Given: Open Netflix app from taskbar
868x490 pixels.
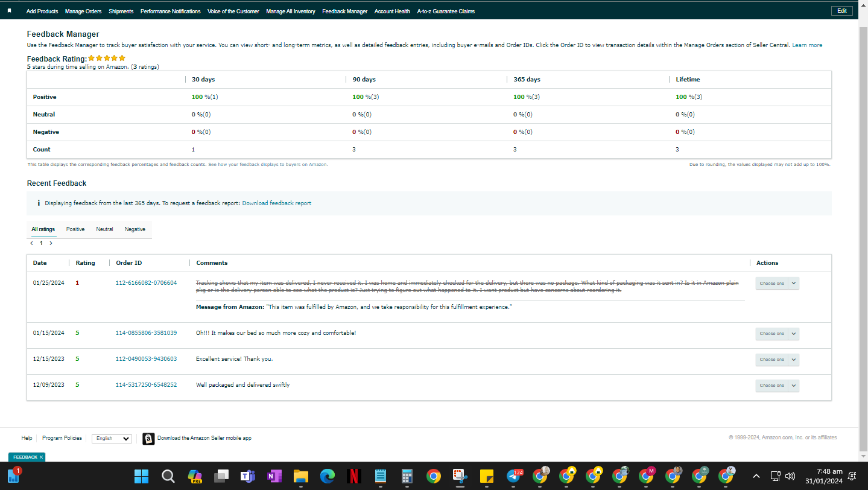Looking at the screenshot, I should tap(354, 476).
